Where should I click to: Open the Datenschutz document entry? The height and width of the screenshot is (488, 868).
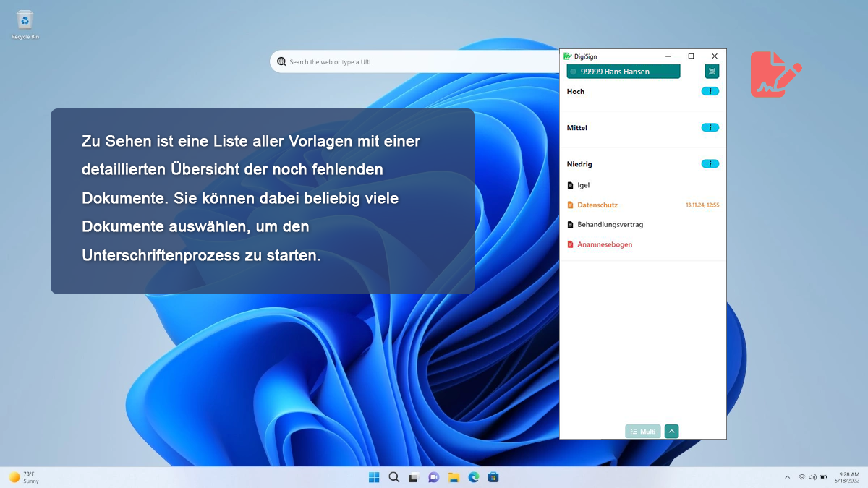(597, 205)
